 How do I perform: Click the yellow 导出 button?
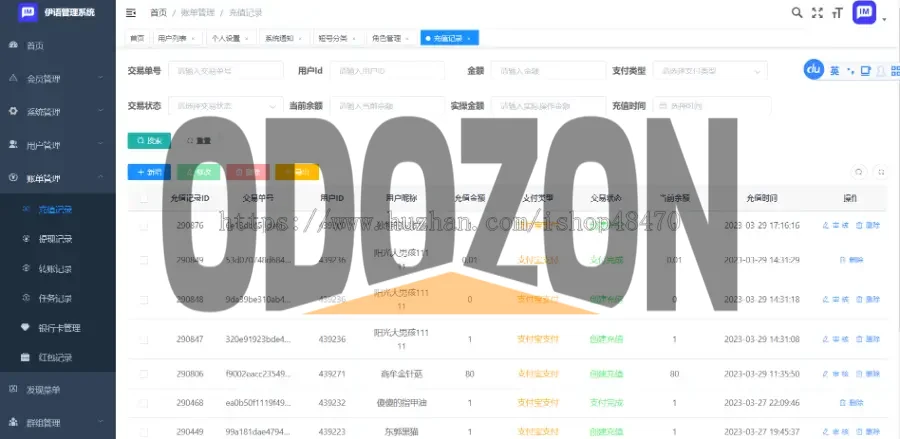coord(297,172)
